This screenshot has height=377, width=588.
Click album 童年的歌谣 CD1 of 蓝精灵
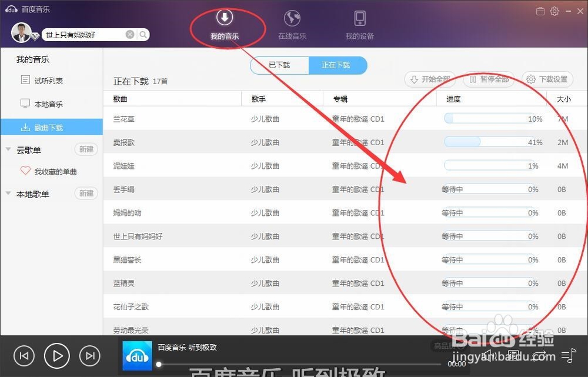point(358,283)
